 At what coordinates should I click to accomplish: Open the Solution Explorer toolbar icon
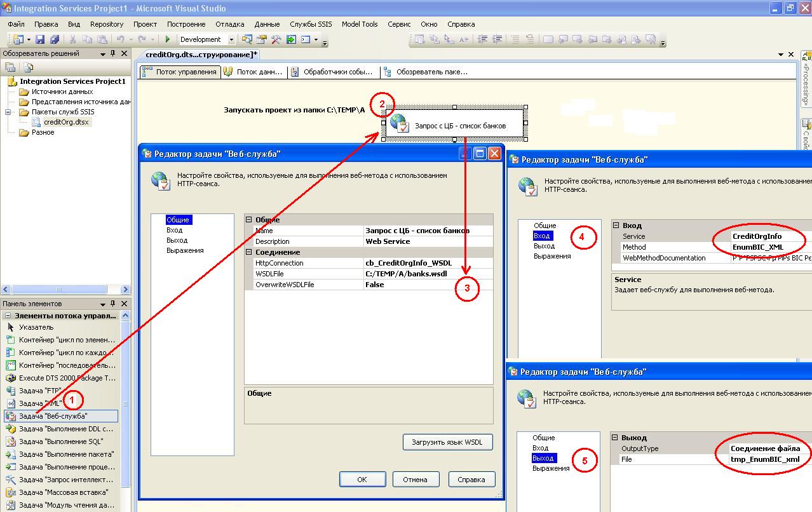coord(247,39)
